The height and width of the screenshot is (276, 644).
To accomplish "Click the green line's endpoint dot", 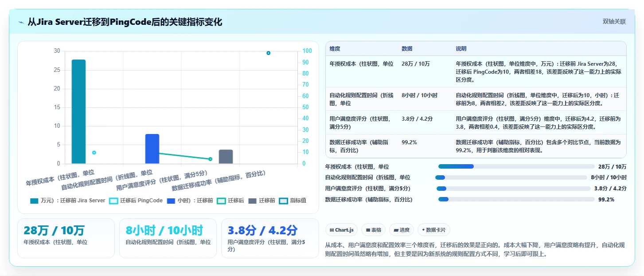I will point(210,159).
